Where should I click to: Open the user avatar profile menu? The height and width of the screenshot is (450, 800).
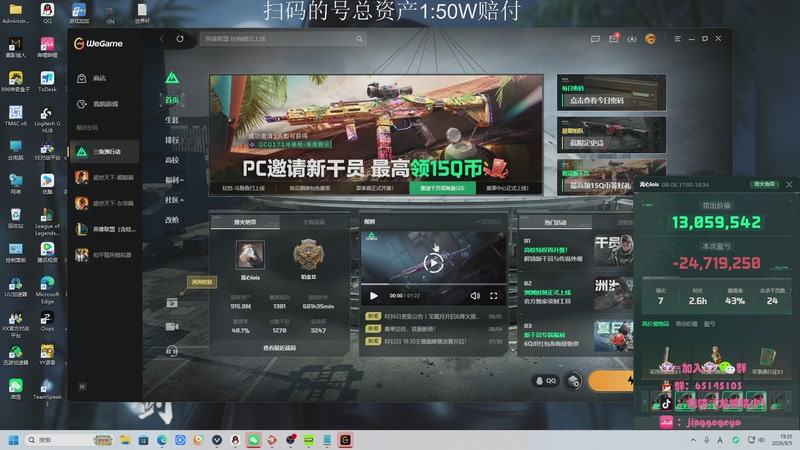(x=650, y=39)
